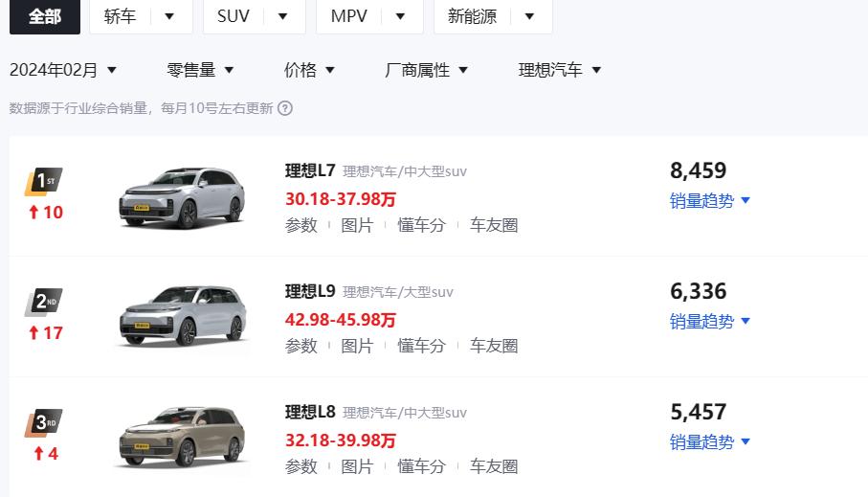The height and width of the screenshot is (497, 868).
Task: Click the help question mark icon
Action: (285, 108)
